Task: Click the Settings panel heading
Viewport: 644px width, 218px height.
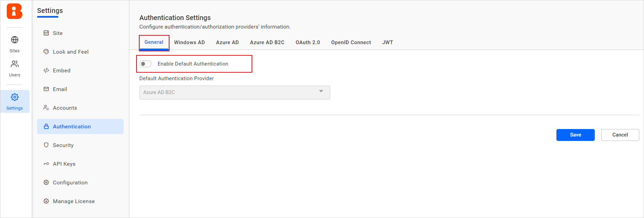Action: coord(50,11)
